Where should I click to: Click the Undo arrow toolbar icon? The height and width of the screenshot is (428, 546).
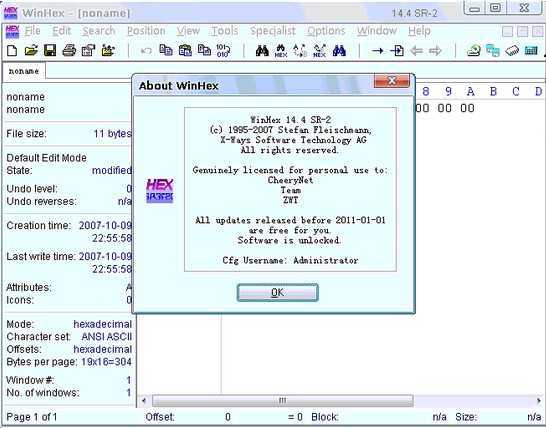[146, 51]
